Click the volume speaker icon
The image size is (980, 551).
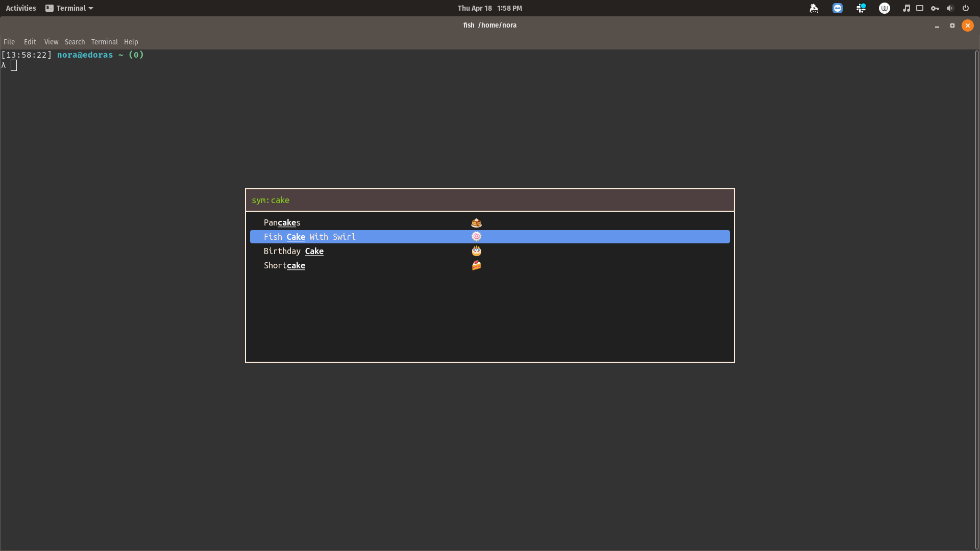tap(950, 8)
